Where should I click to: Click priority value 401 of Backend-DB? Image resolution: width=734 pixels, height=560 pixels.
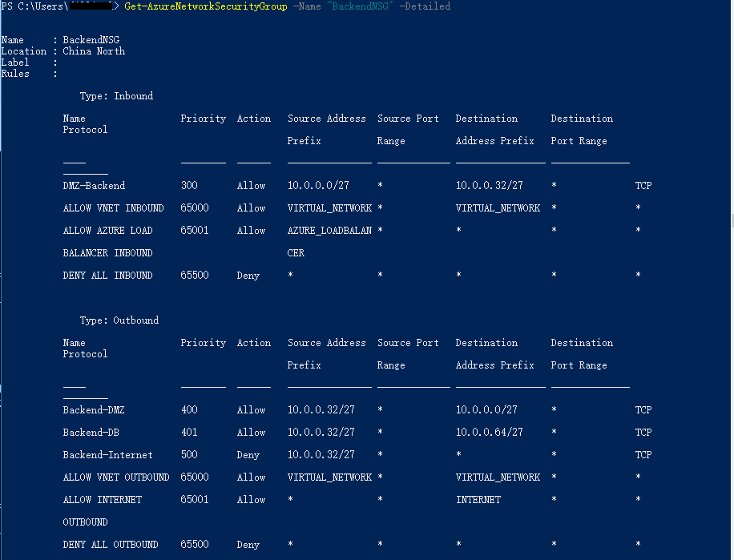pos(189,433)
